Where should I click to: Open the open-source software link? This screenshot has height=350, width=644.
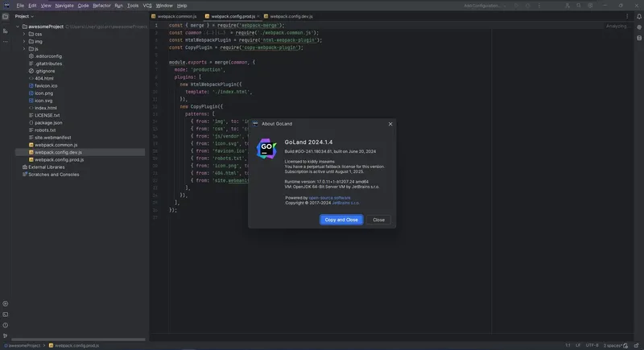click(x=329, y=198)
